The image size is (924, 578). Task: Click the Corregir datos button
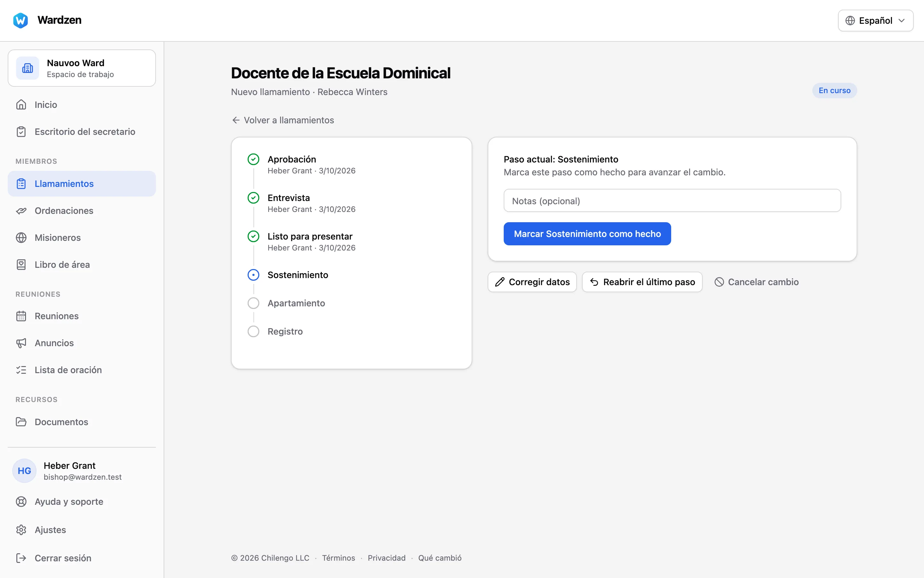(x=532, y=282)
